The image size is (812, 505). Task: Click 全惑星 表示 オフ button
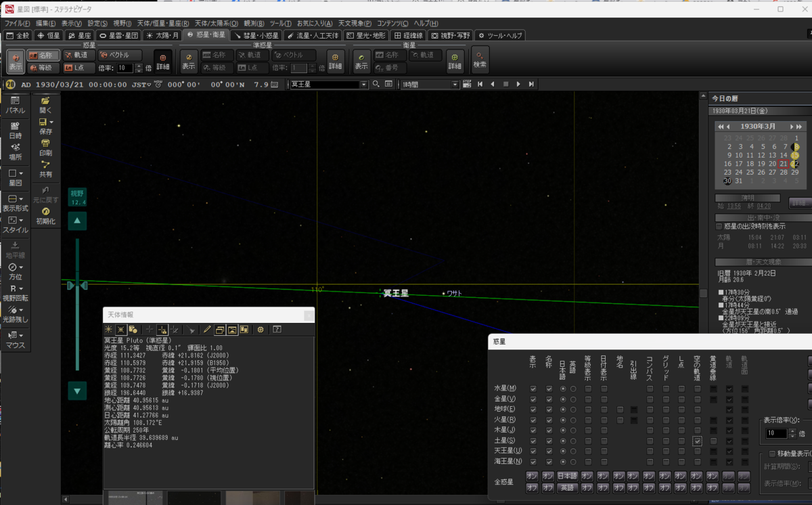(532, 487)
